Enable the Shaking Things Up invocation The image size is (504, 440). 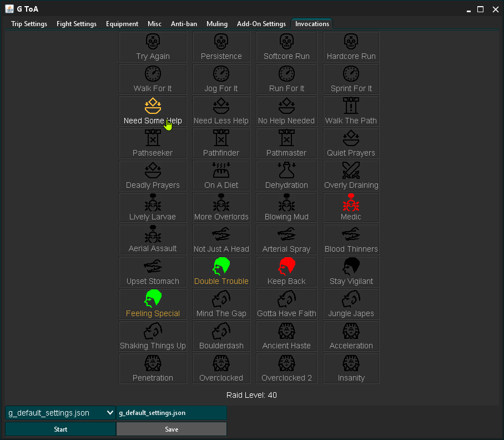[153, 336]
